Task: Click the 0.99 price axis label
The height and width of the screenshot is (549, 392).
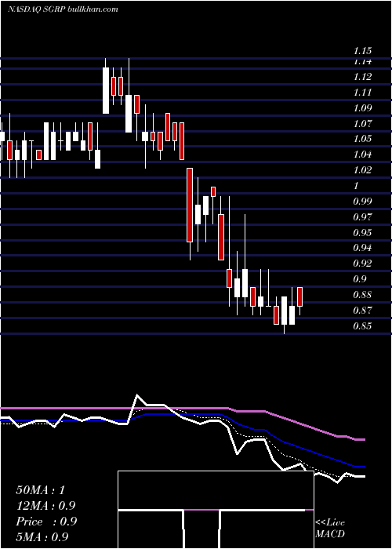Action: point(362,202)
